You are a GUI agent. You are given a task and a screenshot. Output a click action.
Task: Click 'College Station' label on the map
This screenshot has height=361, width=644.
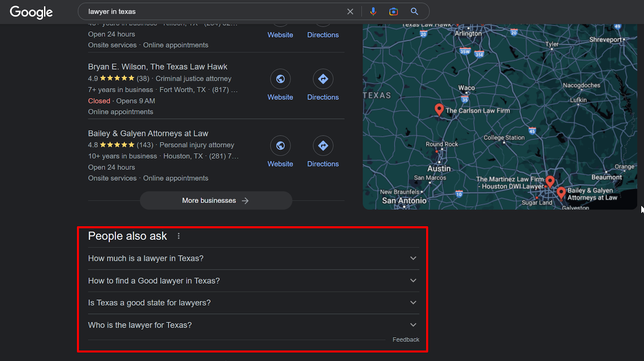point(504,138)
